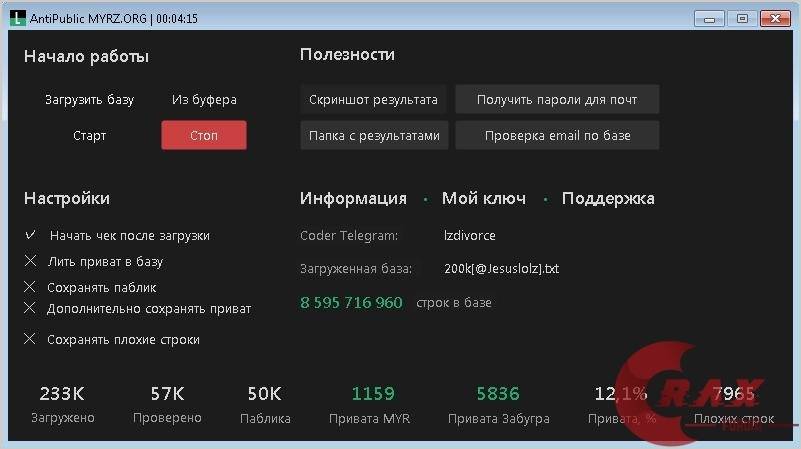The height and width of the screenshot is (449, 801).
Task: Close the AntiPublic window
Action: (x=775, y=19)
